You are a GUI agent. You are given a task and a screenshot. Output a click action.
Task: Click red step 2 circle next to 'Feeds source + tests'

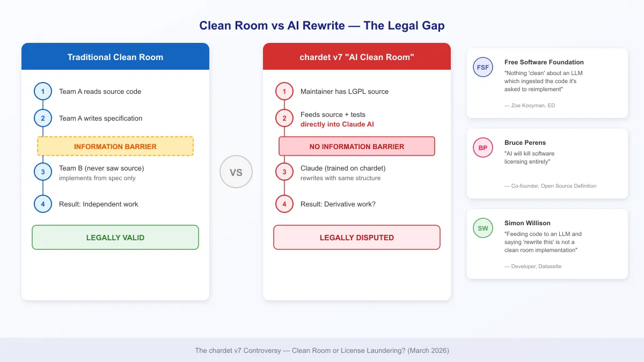click(284, 118)
